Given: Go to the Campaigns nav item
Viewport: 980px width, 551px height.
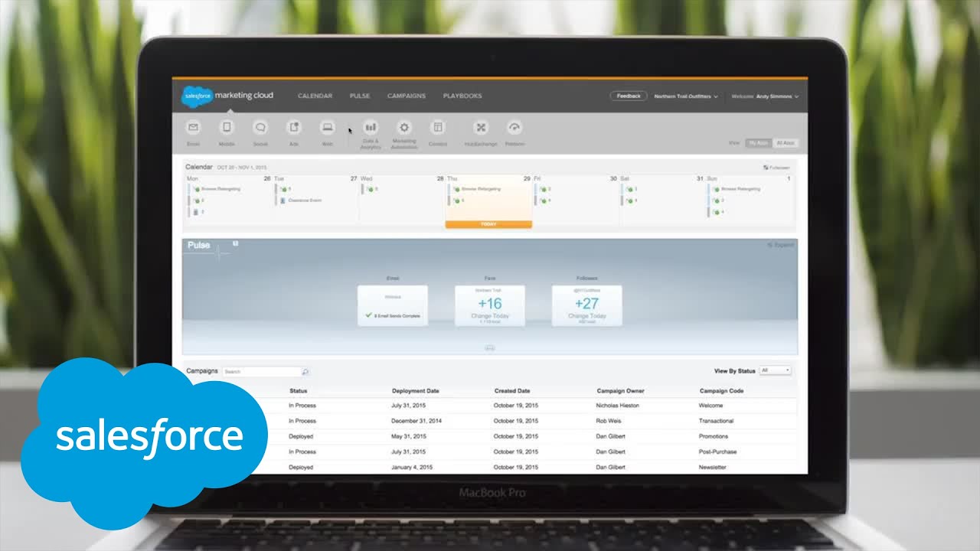Looking at the screenshot, I should pos(407,96).
